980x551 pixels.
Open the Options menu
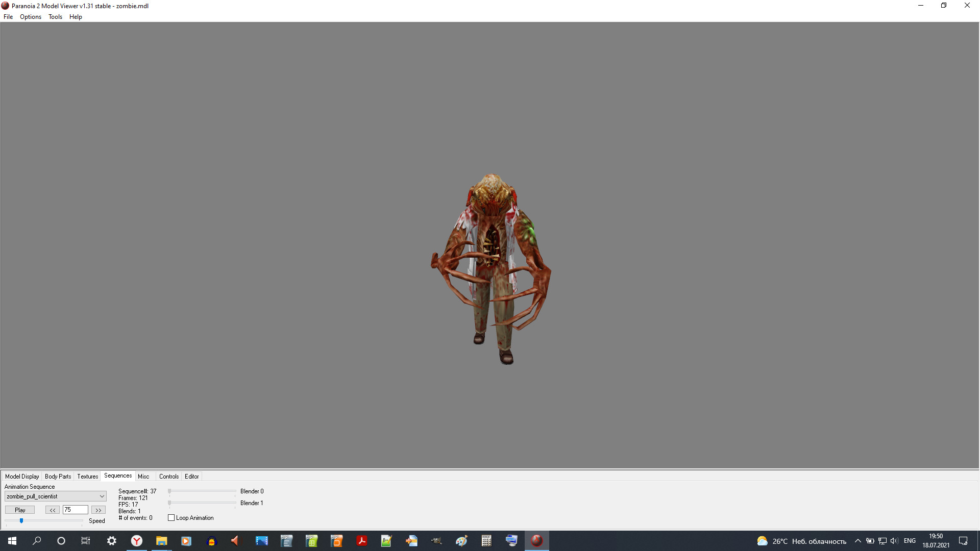pos(30,17)
